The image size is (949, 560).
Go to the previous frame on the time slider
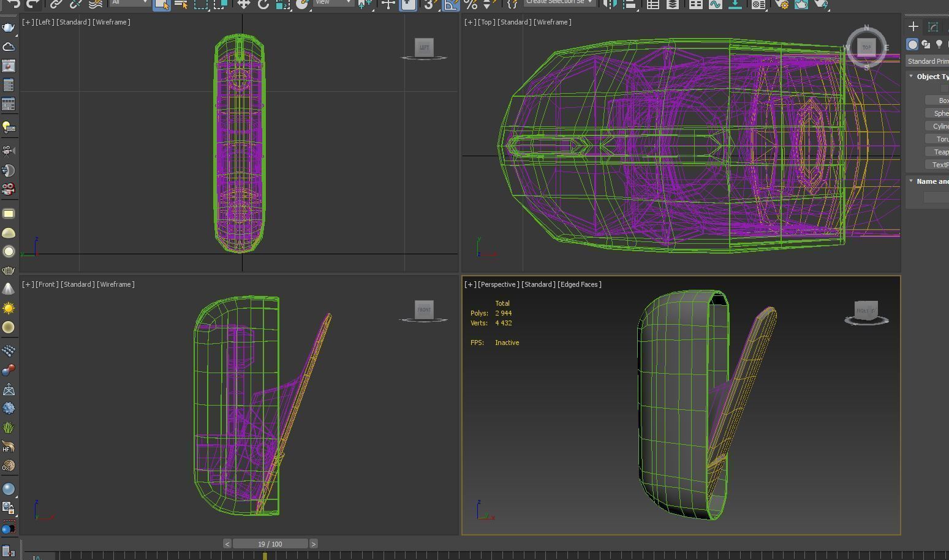coord(227,544)
